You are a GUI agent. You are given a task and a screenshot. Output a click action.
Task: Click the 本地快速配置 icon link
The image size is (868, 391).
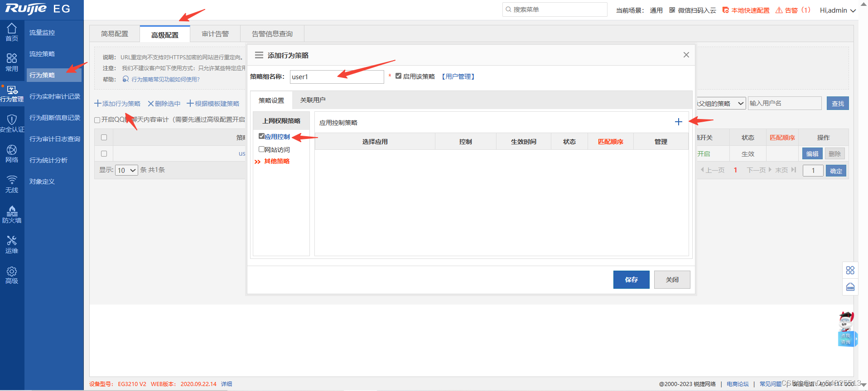pyautogui.click(x=746, y=10)
